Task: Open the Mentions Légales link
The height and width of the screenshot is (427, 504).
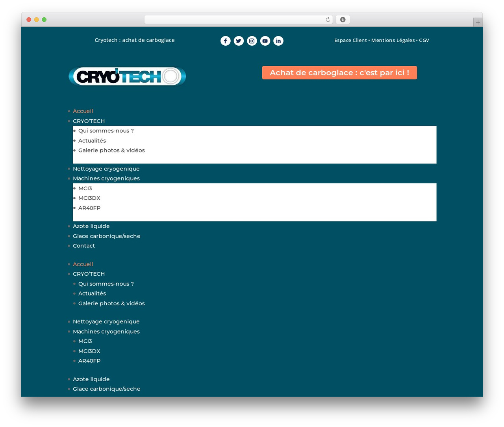Action: pyautogui.click(x=393, y=40)
